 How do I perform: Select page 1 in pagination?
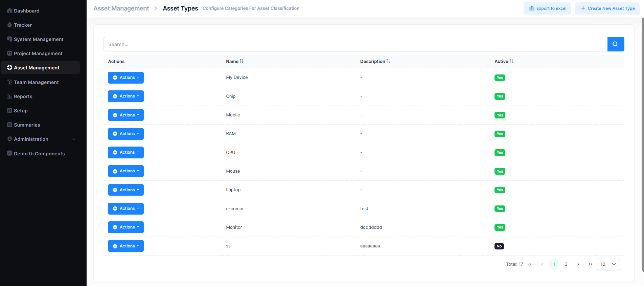[554, 264]
